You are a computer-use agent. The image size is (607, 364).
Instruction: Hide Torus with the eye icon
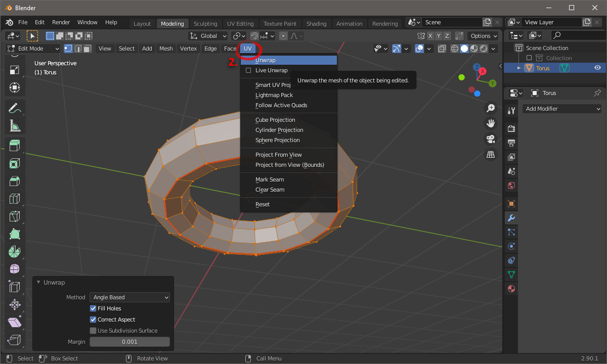click(x=597, y=68)
